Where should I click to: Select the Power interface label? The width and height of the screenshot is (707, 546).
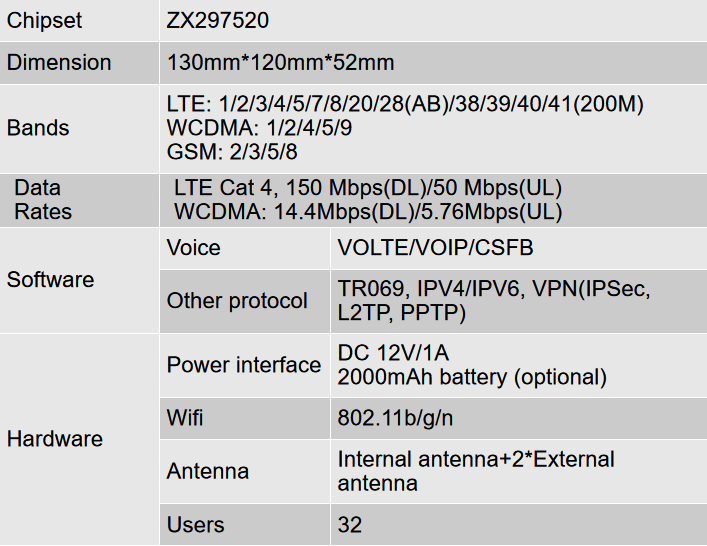(x=243, y=365)
